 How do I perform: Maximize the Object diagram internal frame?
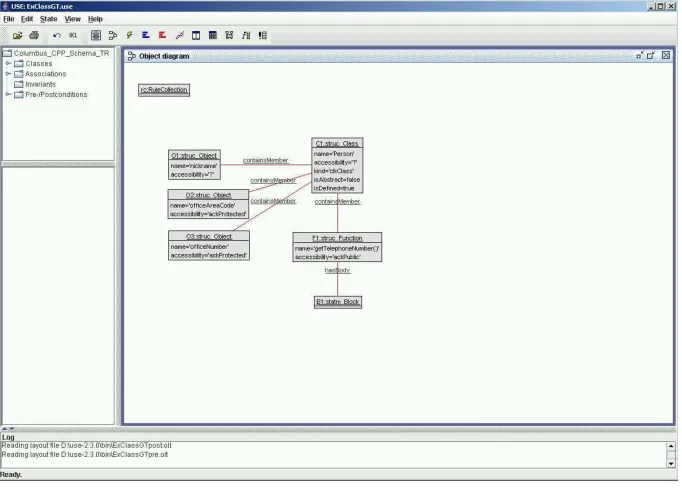[x=651, y=55]
